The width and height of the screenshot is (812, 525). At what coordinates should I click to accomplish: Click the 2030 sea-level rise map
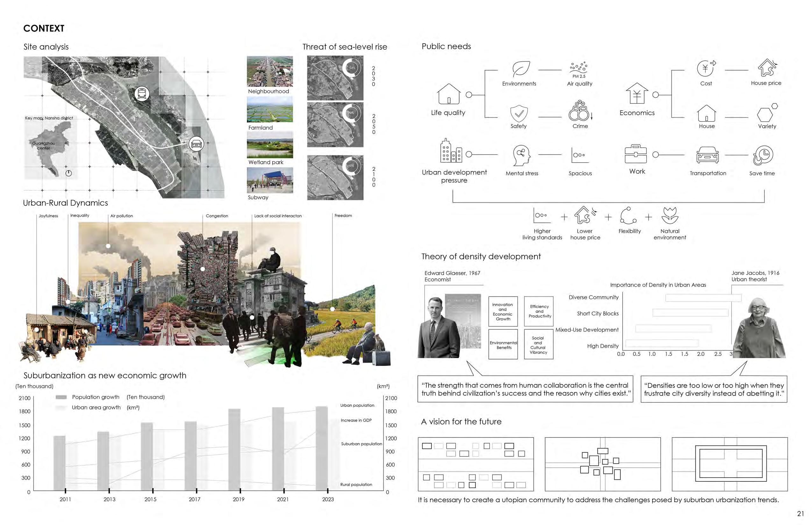click(x=335, y=78)
